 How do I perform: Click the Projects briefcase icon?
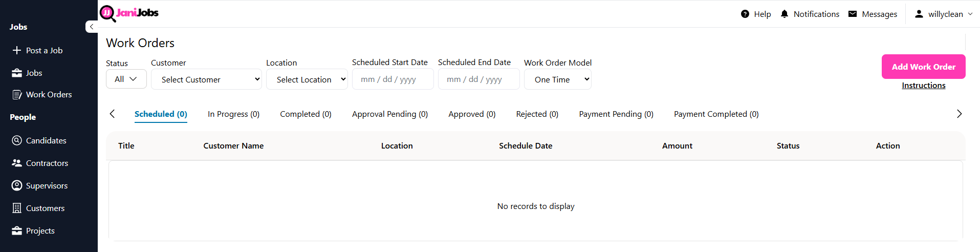coord(17,230)
